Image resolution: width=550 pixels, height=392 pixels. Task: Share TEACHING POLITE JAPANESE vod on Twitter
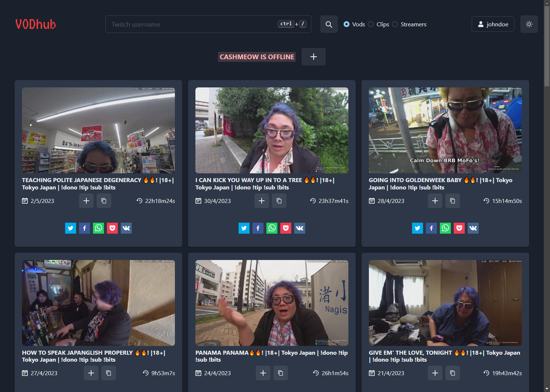click(x=71, y=228)
